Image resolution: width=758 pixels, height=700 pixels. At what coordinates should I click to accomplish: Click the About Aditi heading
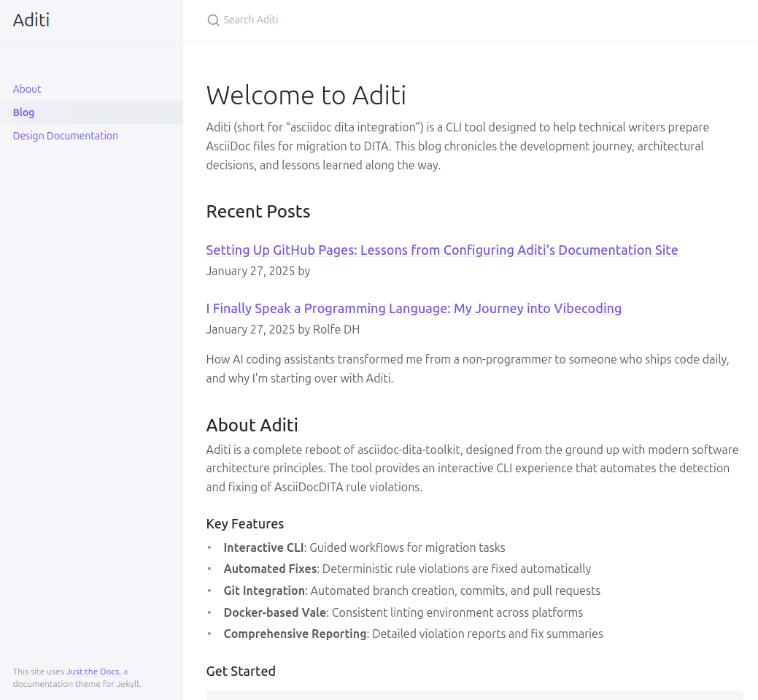pos(252,426)
